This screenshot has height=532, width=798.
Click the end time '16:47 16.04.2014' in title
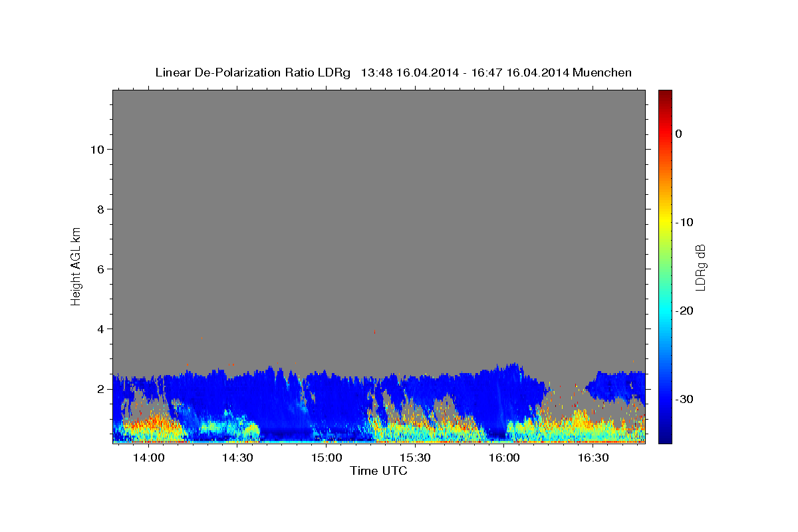click(x=521, y=72)
